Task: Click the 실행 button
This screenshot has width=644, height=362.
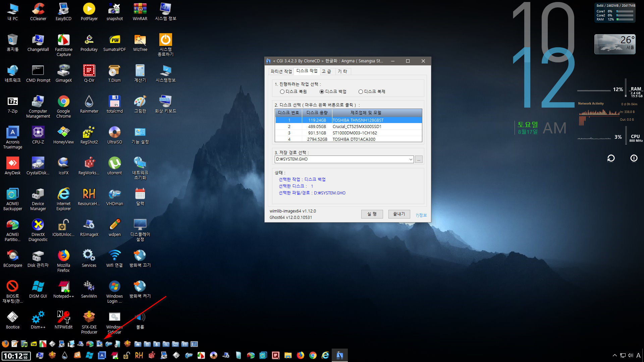Action: pyautogui.click(x=372, y=214)
